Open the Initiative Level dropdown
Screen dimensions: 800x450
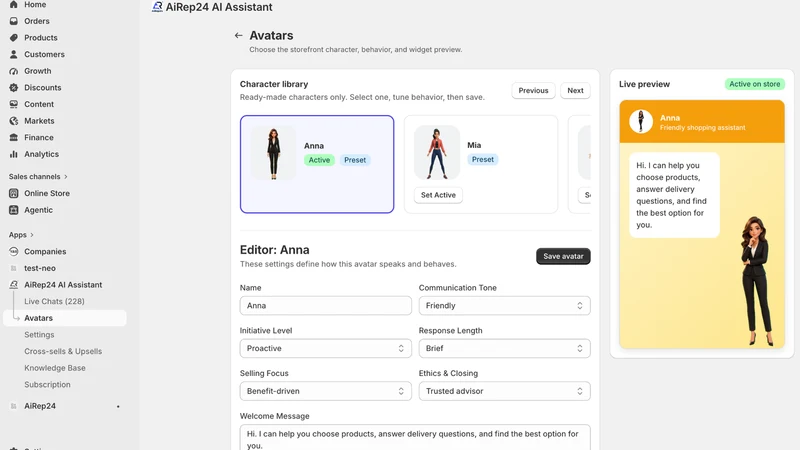pos(326,348)
